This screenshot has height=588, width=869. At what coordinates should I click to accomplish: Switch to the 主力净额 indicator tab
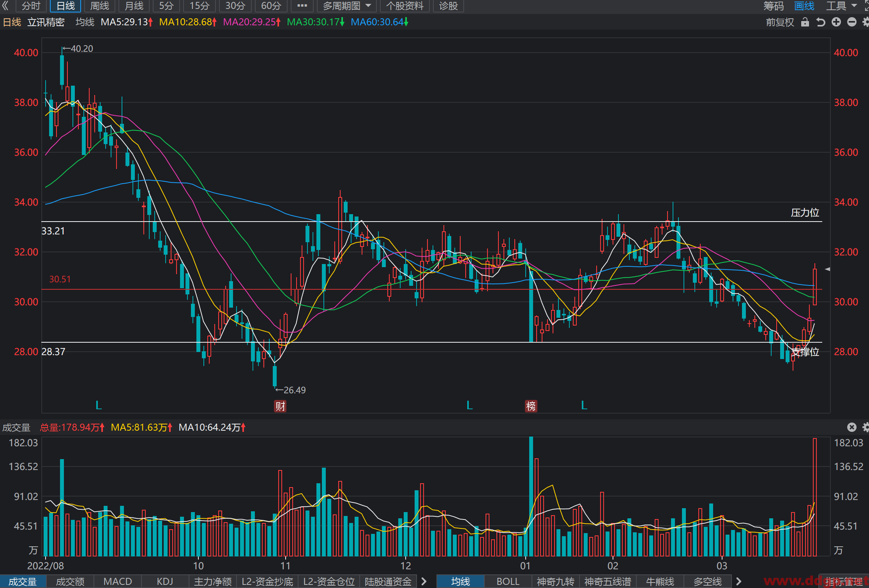pos(213,581)
